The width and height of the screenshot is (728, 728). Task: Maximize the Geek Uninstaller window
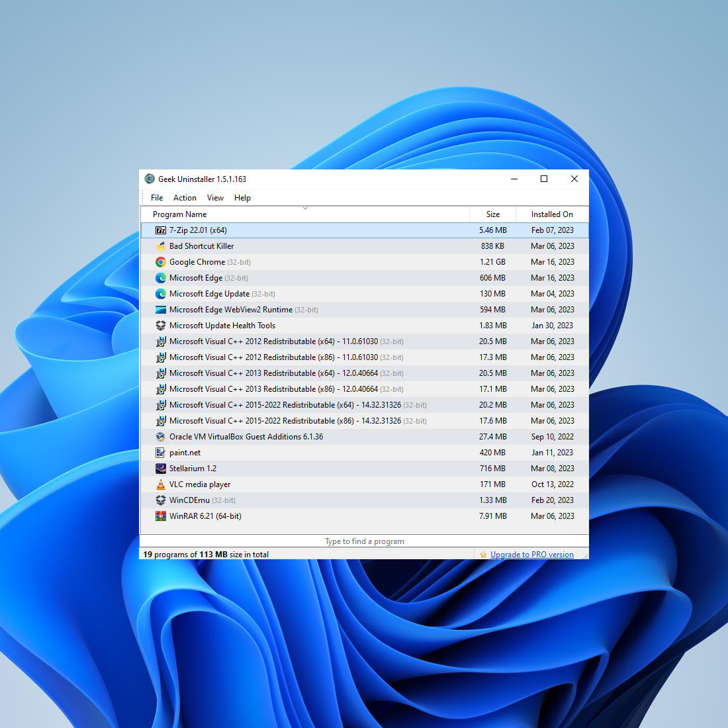point(544,179)
